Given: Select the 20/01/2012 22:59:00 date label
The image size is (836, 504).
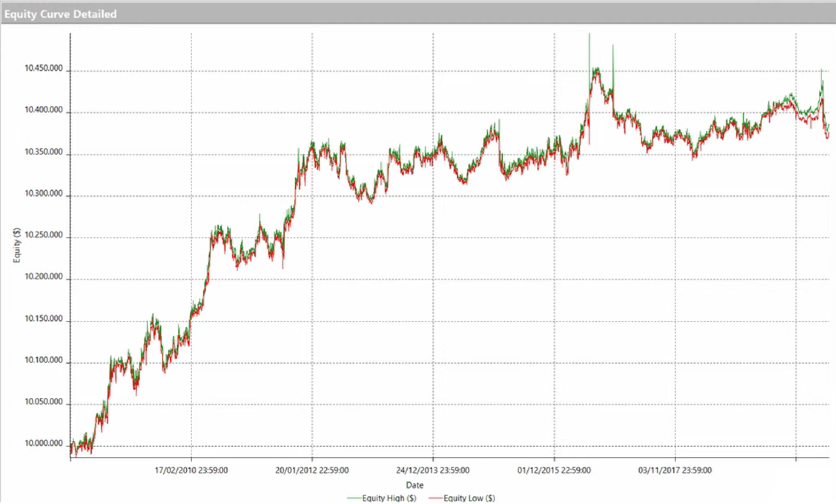Looking at the screenshot, I should coord(312,469).
